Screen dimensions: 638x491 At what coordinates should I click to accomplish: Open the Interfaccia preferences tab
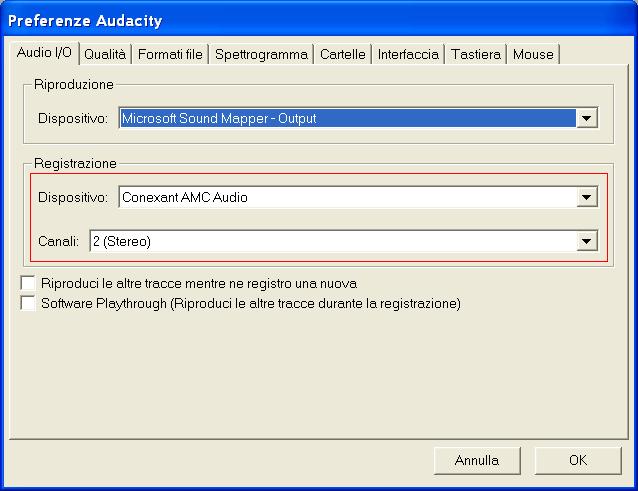[408, 54]
